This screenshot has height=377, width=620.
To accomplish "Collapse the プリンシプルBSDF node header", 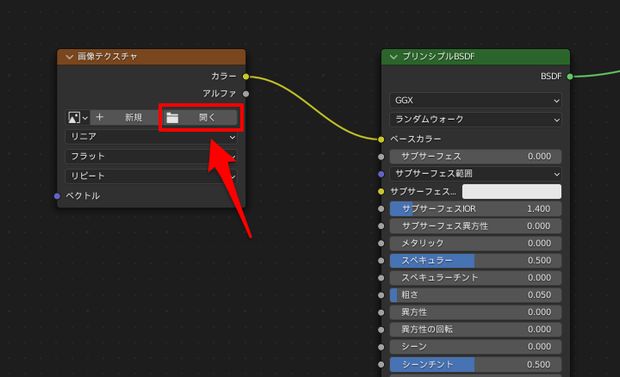I will (x=393, y=57).
